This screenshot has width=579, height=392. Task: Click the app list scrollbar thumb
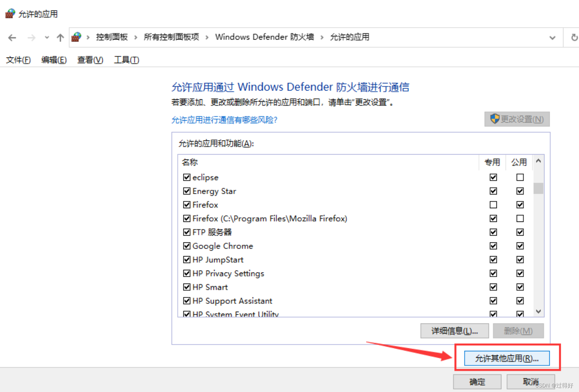tap(538, 188)
